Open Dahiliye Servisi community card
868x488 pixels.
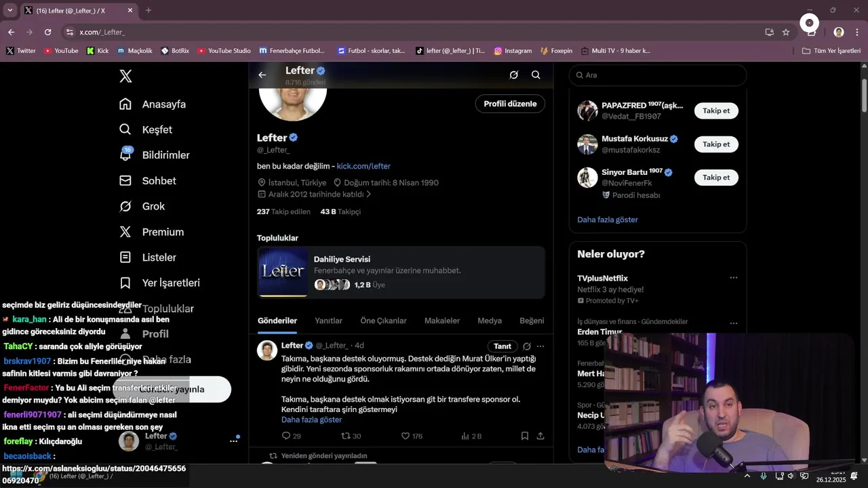pos(401,272)
